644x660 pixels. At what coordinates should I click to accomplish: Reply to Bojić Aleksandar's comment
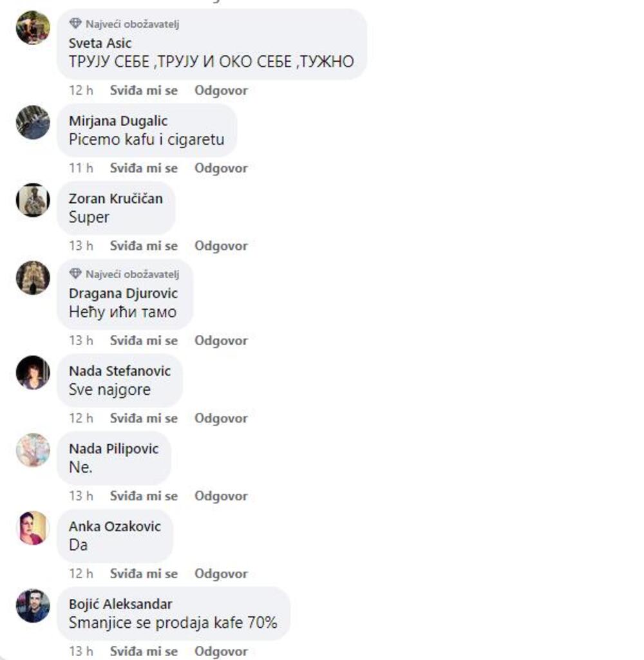tap(221, 651)
